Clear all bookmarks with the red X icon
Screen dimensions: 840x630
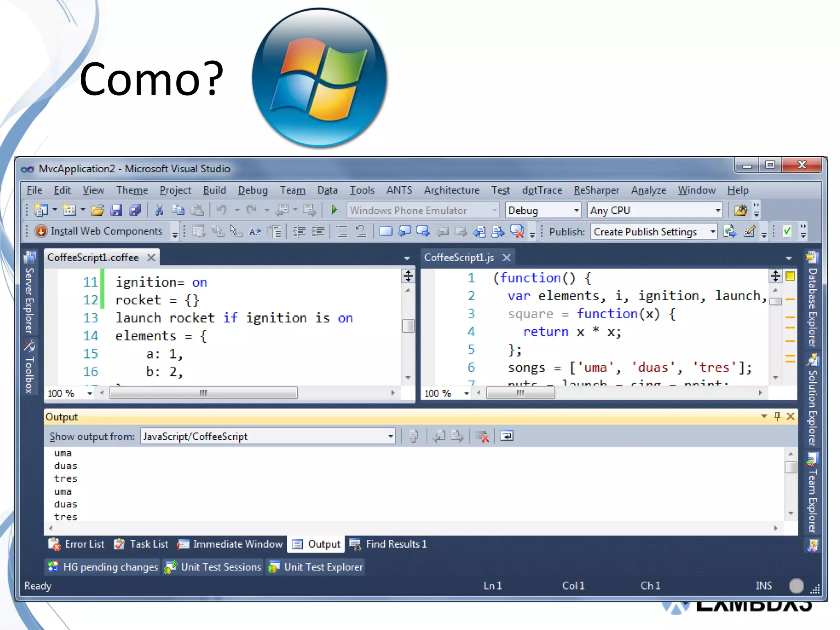517,232
